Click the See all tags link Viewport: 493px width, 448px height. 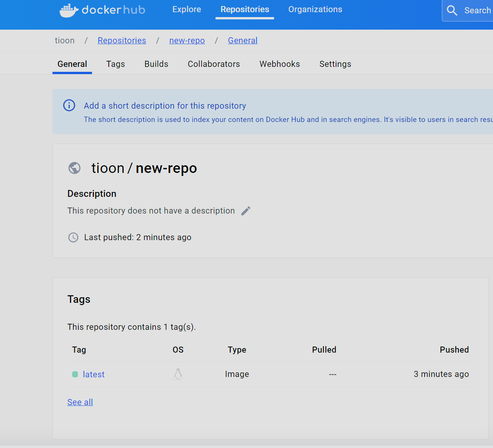pos(80,402)
